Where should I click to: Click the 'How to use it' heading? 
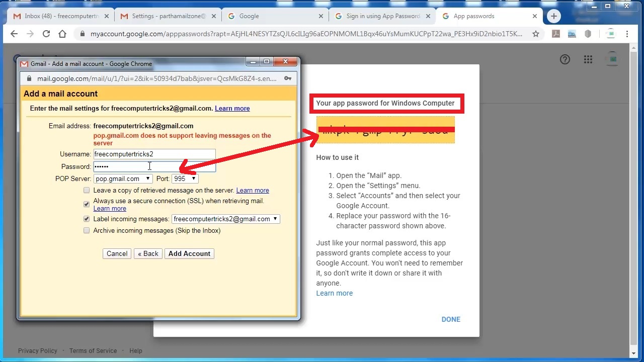point(337,157)
